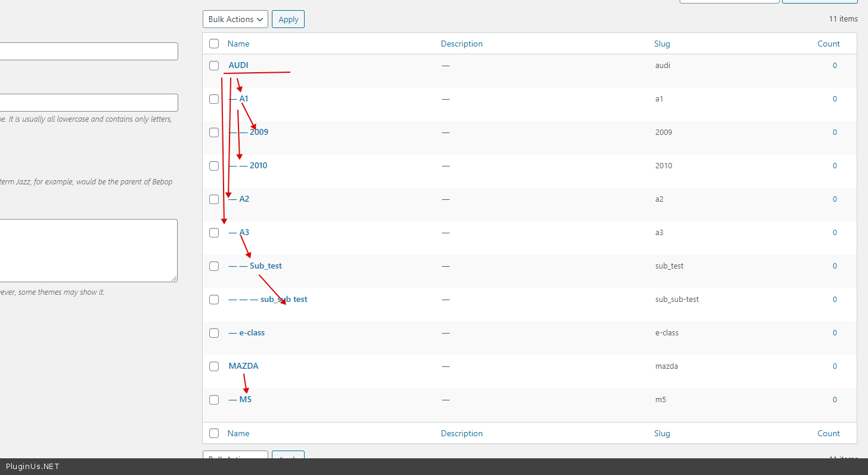Open the Bulk Actions dropdown
This screenshot has height=475, width=868.
235,19
